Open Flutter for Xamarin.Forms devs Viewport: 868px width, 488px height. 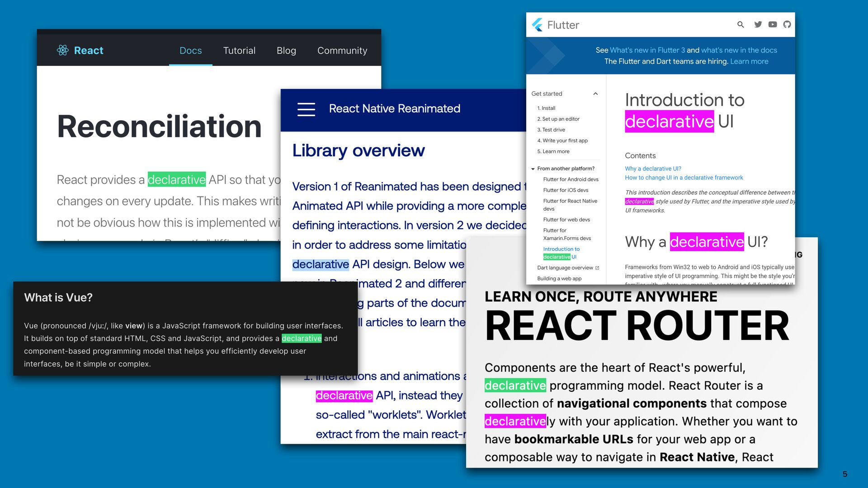click(x=567, y=234)
